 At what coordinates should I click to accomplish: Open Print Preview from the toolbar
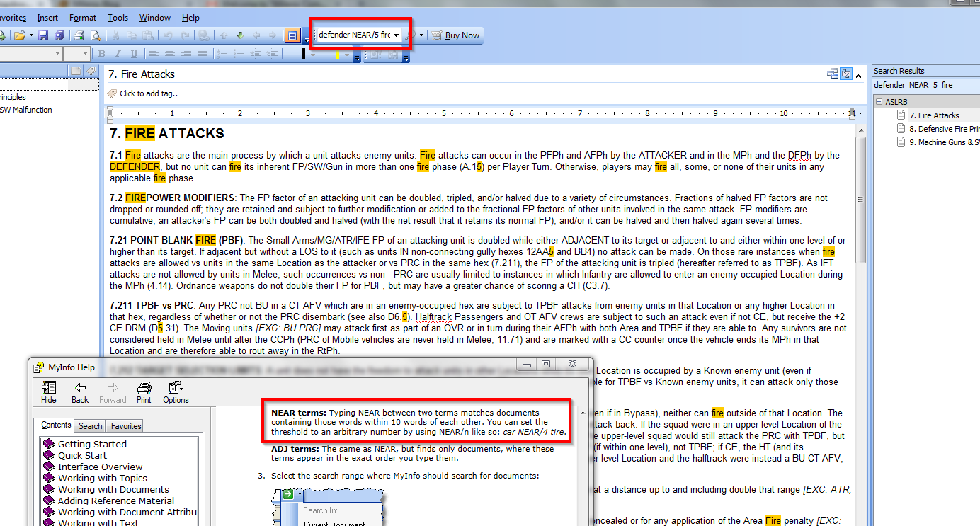tap(95, 35)
